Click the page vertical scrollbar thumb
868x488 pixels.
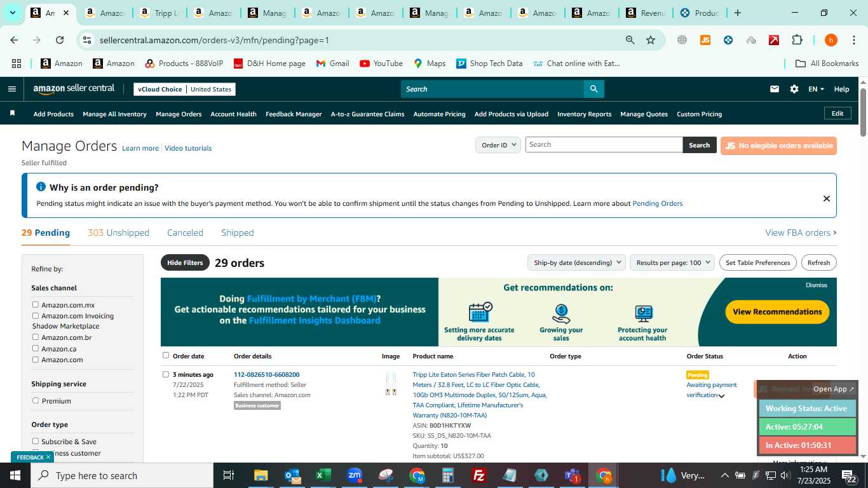point(863,112)
